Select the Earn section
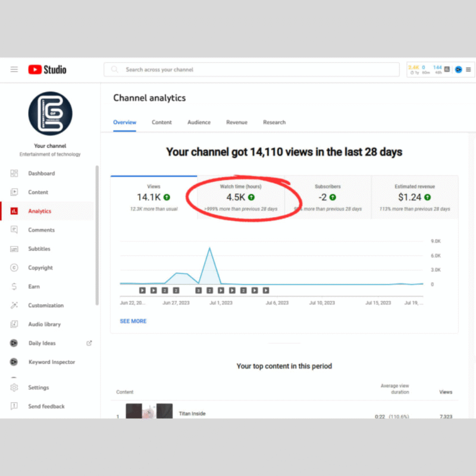Screen dimensions: 476x476 tap(33, 286)
